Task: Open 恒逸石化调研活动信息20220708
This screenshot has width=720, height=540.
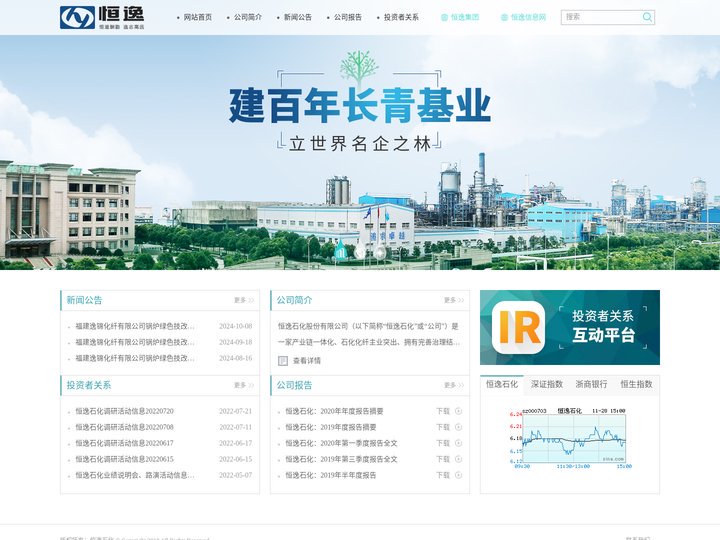Action: pyautogui.click(x=124, y=427)
